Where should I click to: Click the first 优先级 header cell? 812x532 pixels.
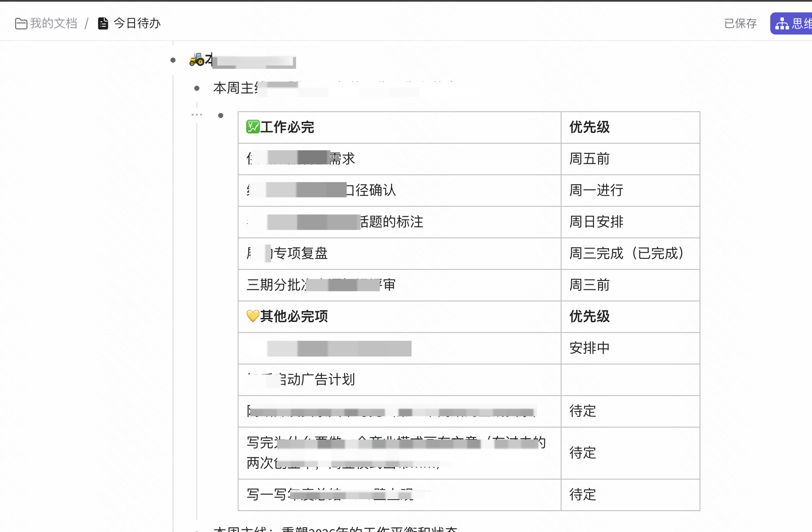pos(631,127)
